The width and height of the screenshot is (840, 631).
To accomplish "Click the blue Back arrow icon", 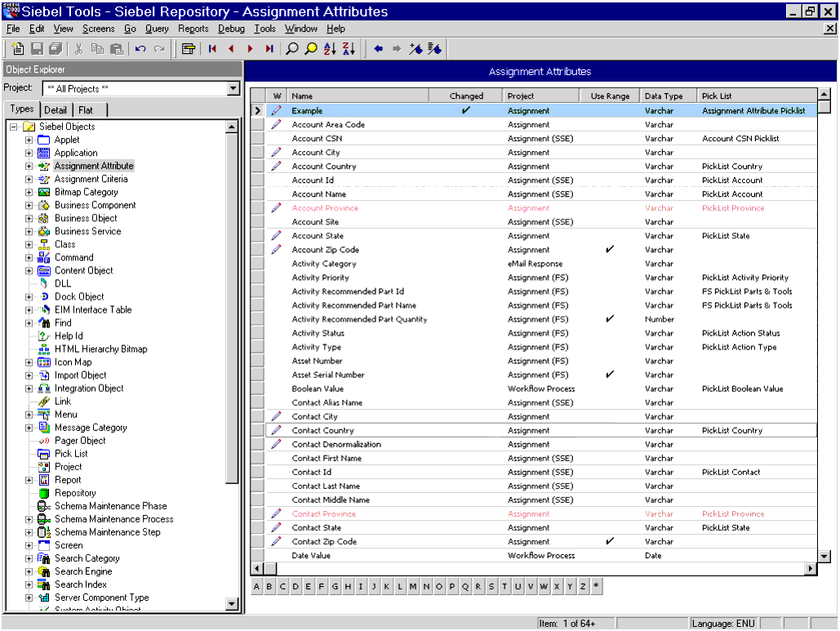I will coord(378,49).
